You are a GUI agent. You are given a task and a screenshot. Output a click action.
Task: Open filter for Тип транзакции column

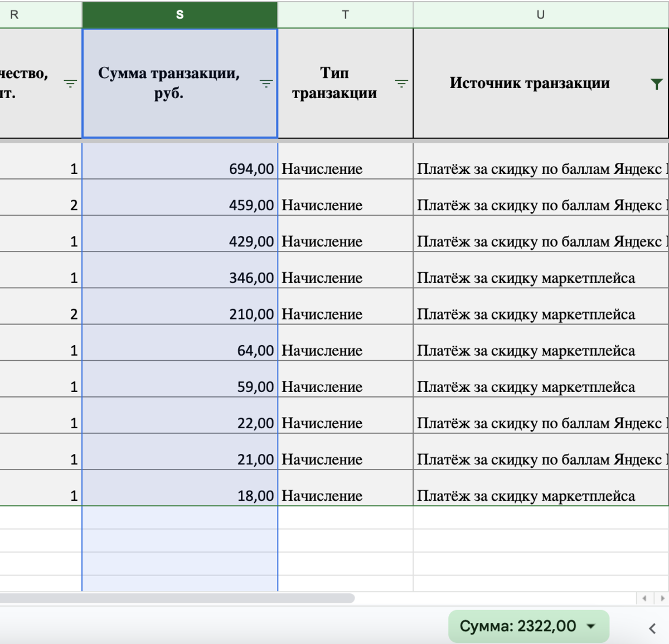[401, 84]
